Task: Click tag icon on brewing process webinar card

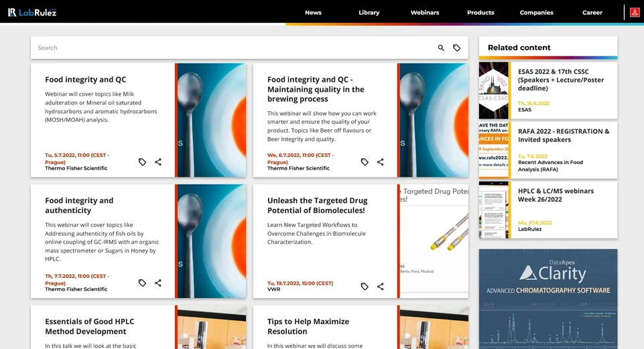Action: (365, 161)
